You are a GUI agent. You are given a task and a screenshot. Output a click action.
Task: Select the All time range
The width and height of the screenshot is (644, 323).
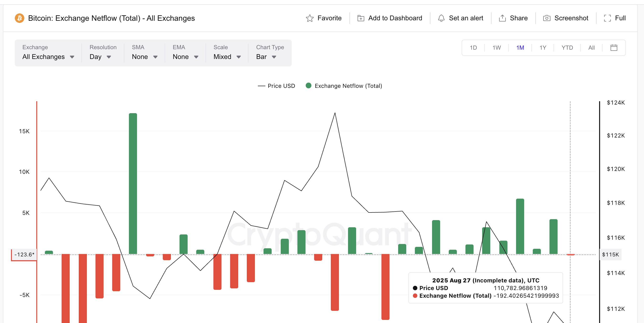591,48
